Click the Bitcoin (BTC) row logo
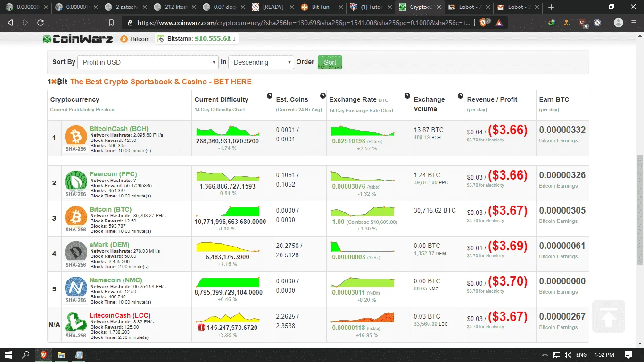 click(x=76, y=216)
